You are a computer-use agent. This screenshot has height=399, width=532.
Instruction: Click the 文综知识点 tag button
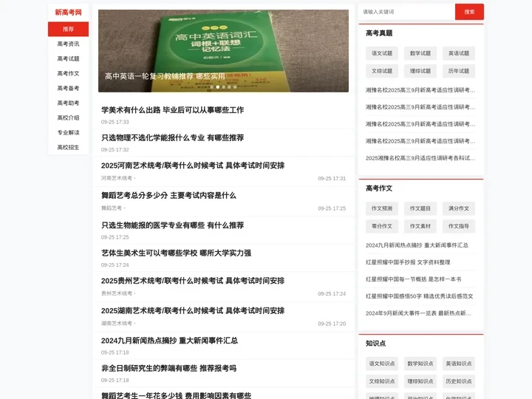pos(382,381)
